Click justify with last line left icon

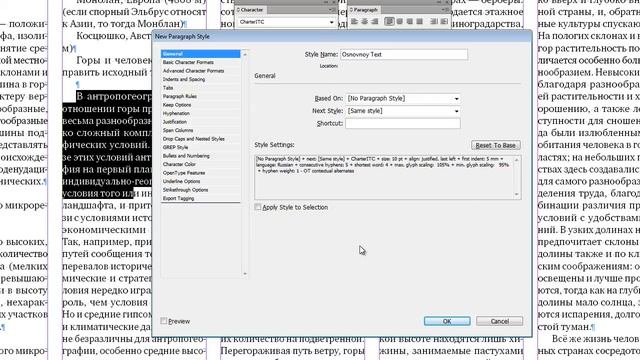[389, 22]
